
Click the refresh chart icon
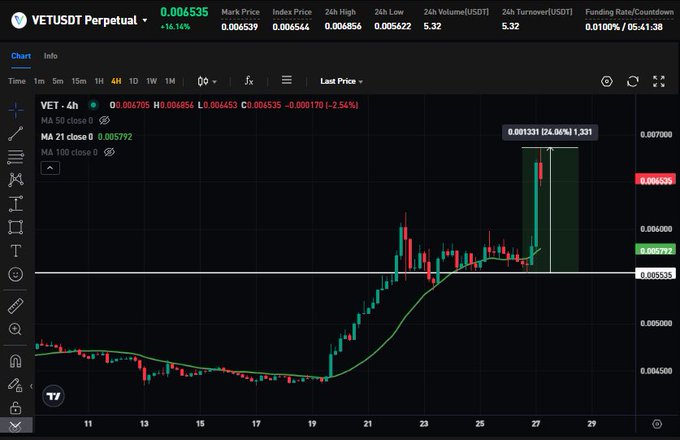coord(633,81)
